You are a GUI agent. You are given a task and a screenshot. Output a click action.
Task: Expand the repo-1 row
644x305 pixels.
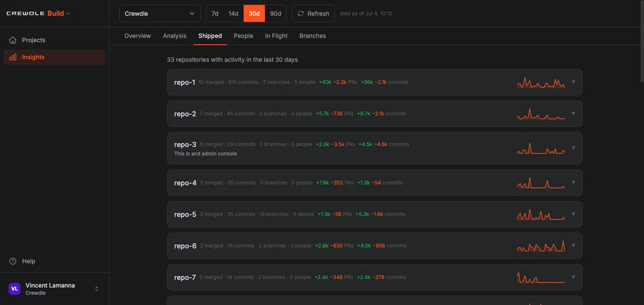click(573, 82)
